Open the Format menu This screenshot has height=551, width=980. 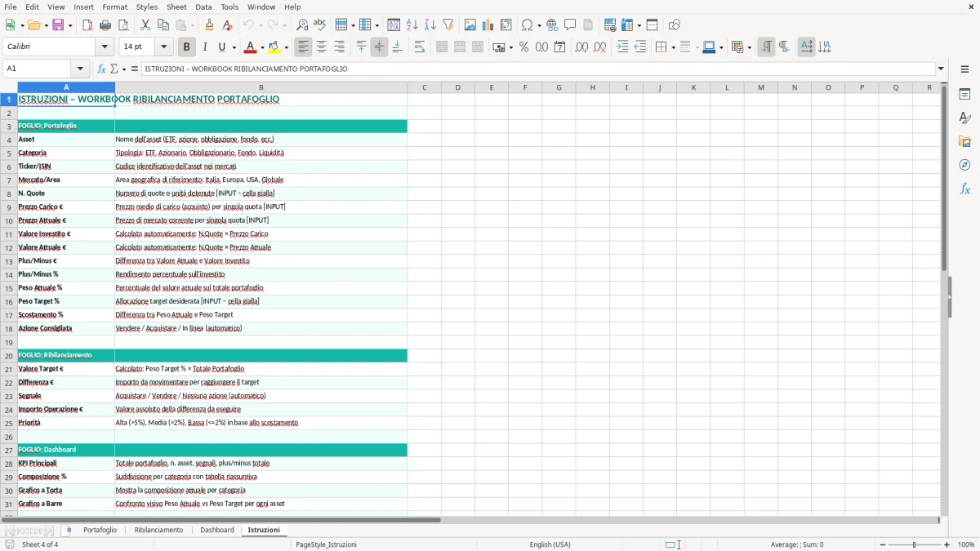pyautogui.click(x=115, y=7)
